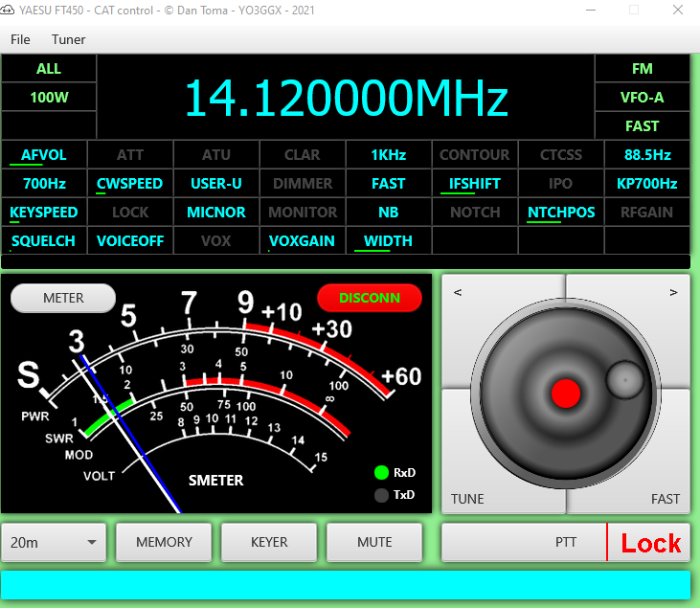Screen dimensions: 700x608
Task: Adjust the WIDTH filter cell
Action: [389, 240]
